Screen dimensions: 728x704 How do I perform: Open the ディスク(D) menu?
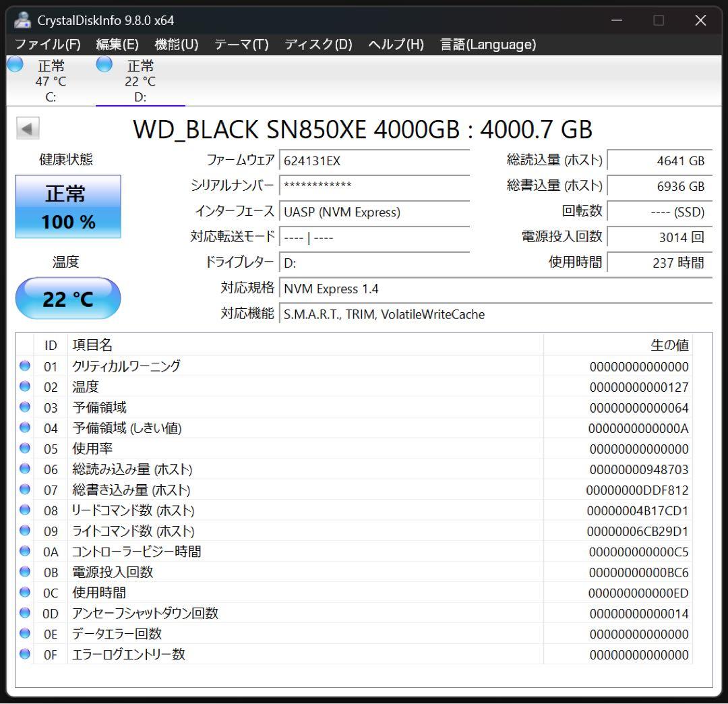click(x=318, y=45)
